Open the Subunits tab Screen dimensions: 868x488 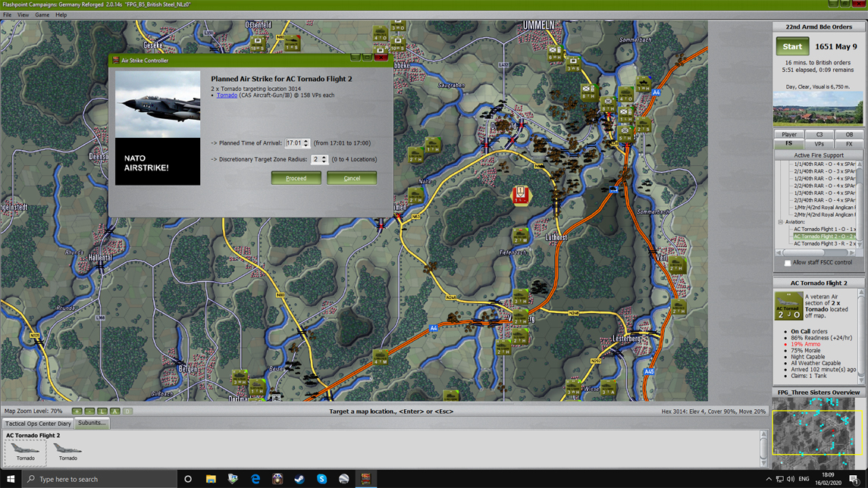pos(92,424)
